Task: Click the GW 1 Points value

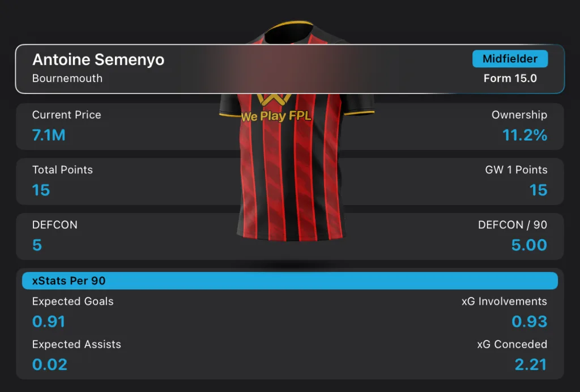Action: coord(538,190)
